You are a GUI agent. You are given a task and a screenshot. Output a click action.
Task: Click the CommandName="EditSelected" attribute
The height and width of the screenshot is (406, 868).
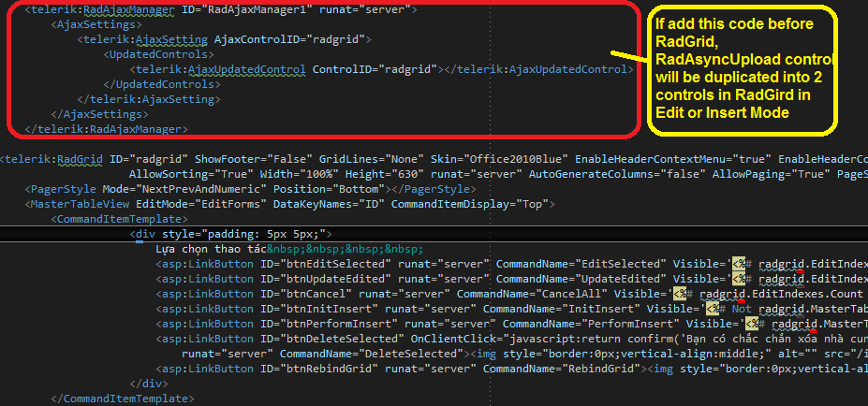coord(581,264)
